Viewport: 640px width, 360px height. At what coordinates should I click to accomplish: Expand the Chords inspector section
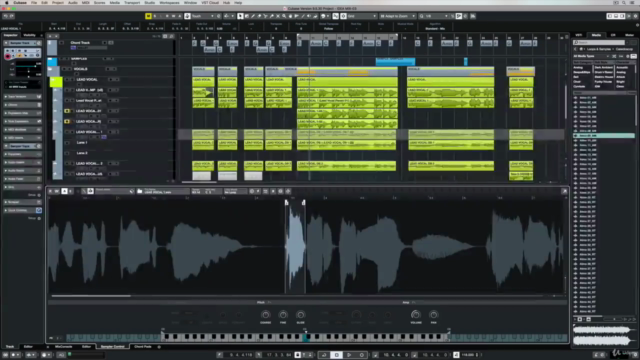pyautogui.click(x=22, y=105)
